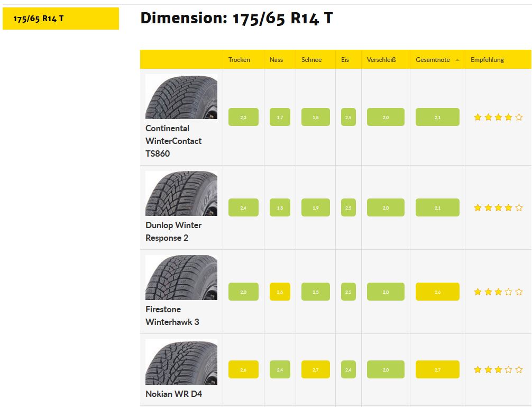Click Nokian Eis score 2,4
The height and width of the screenshot is (407, 532).
click(x=348, y=369)
